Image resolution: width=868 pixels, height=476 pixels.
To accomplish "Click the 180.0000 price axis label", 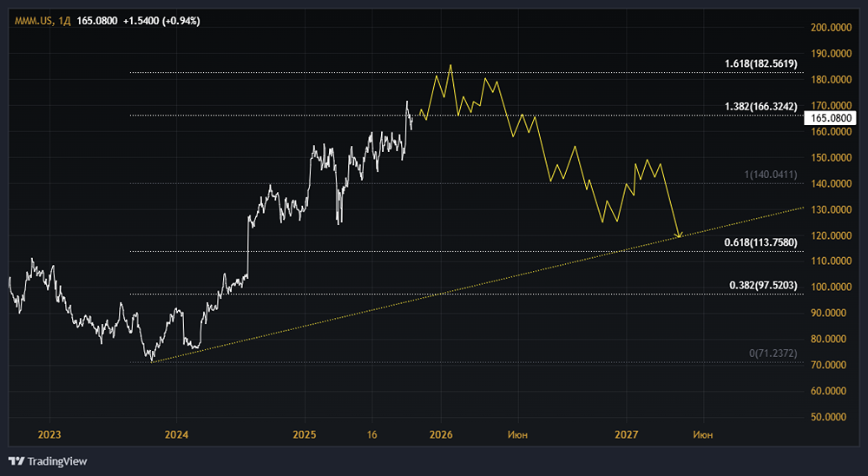I will point(831,79).
